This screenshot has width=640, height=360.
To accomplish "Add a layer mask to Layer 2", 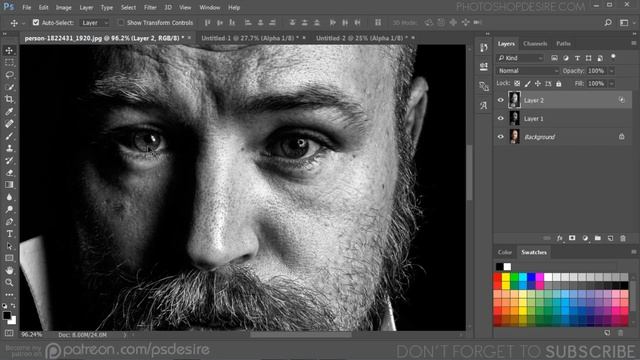I will 572,238.
